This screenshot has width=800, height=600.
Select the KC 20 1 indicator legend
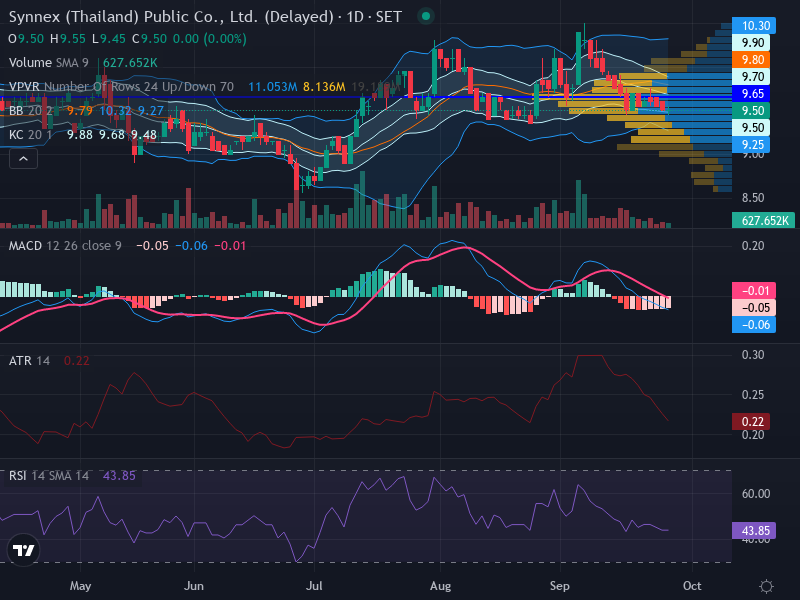[x=31, y=135]
